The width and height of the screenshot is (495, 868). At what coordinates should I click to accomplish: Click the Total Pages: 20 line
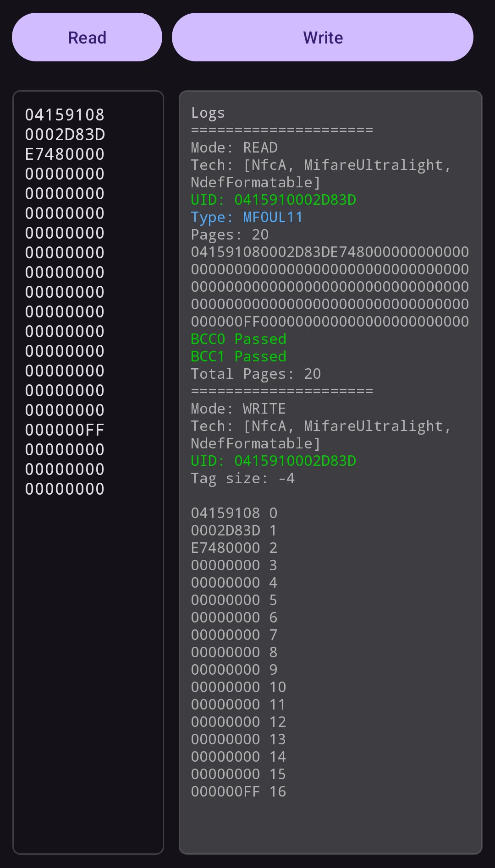[257, 374]
